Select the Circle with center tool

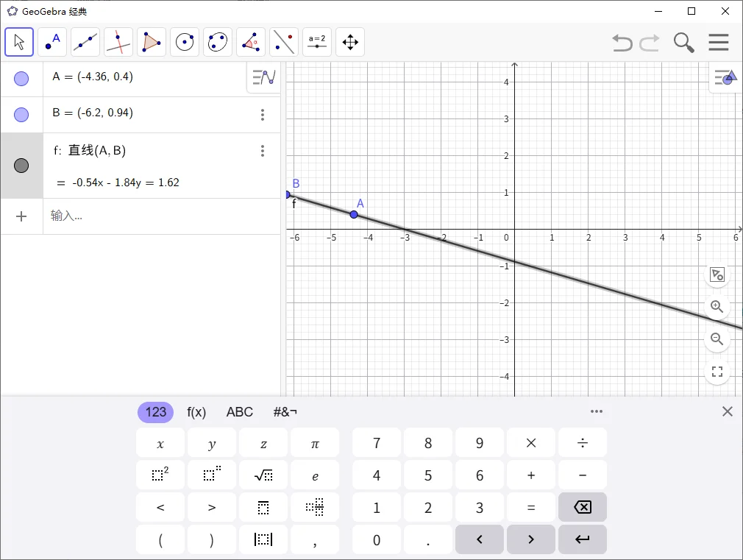pyautogui.click(x=185, y=42)
